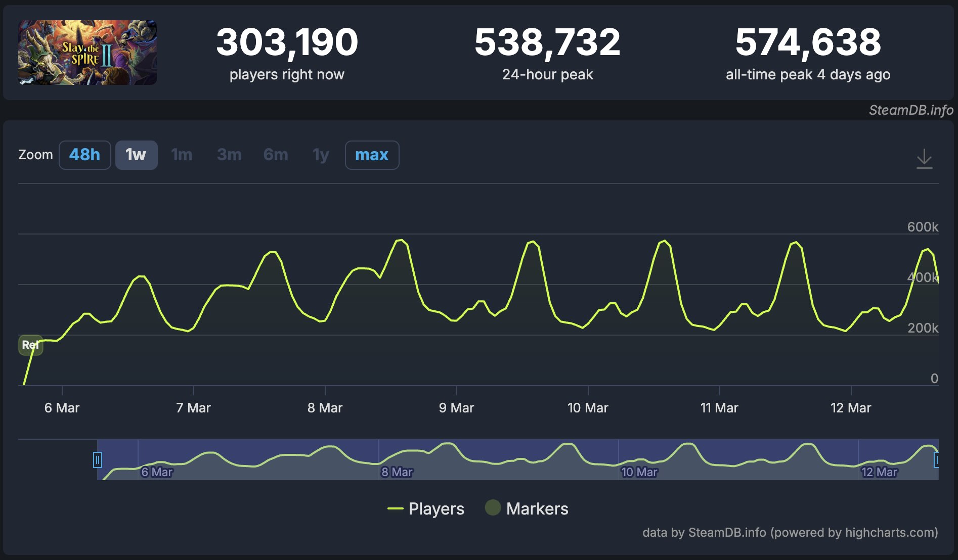Choose the 3m zoom option
The image size is (958, 560).
coord(229,155)
